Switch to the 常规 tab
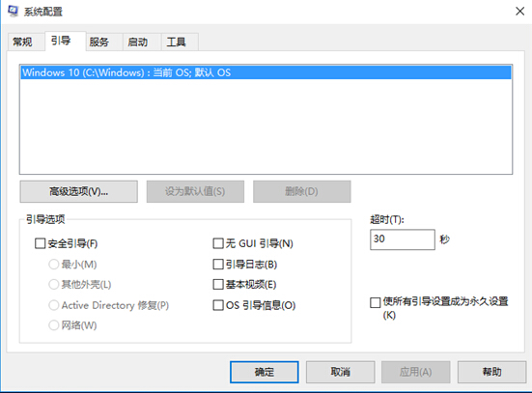The image size is (532, 393). [22, 42]
